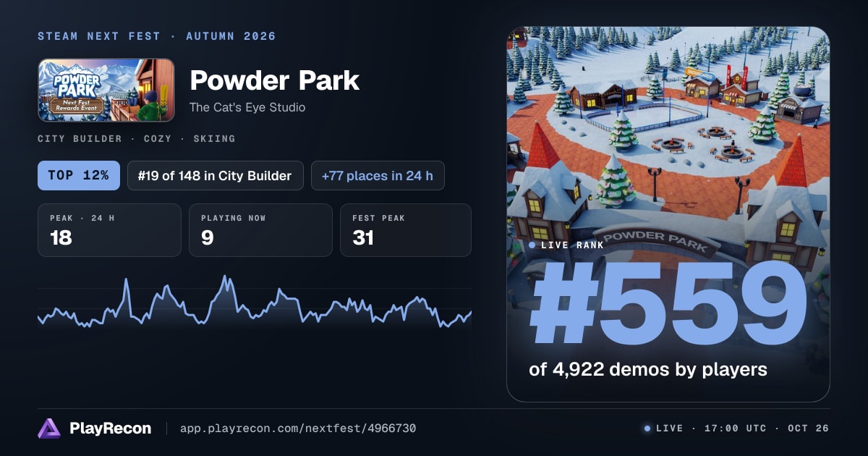
Task: Open the Fest Peak stat card
Action: tap(406, 230)
